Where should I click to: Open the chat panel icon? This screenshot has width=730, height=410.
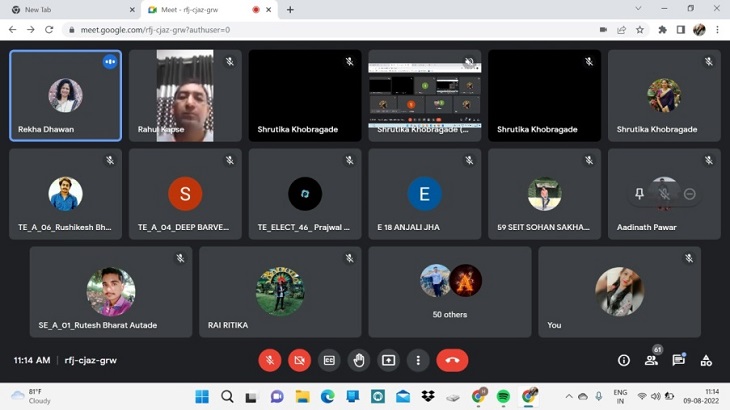tap(678, 360)
